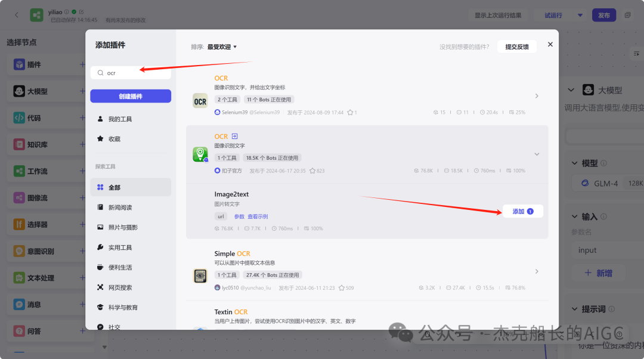Select the 大模型 node icon in the node list
Image resolution: width=644 pixels, height=359 pixels.
tap(19, 91)
